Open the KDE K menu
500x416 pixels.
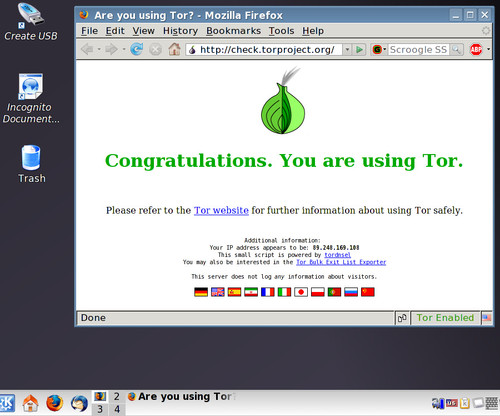point(7,403)
